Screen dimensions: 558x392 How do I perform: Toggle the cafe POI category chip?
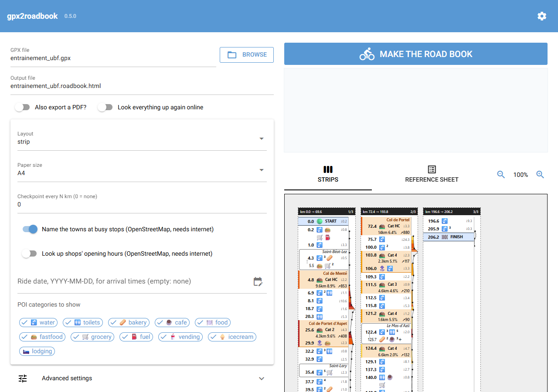tap(172, 323)
